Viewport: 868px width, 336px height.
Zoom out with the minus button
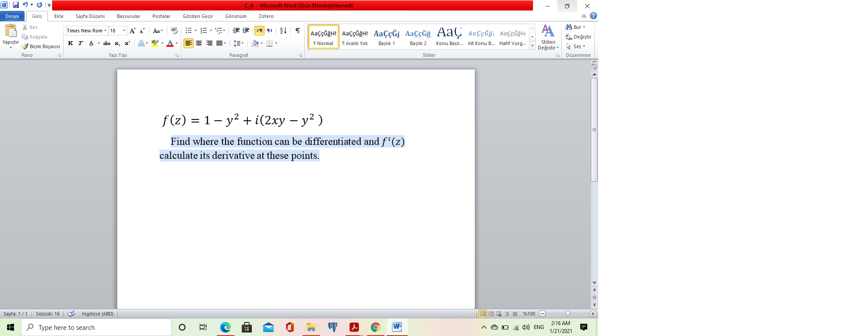coord(542,314)
